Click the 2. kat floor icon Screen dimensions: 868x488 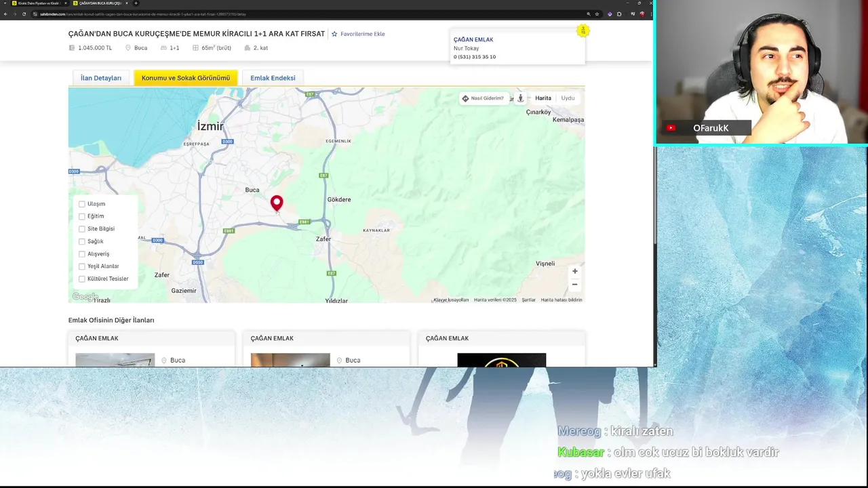(248, 48)
